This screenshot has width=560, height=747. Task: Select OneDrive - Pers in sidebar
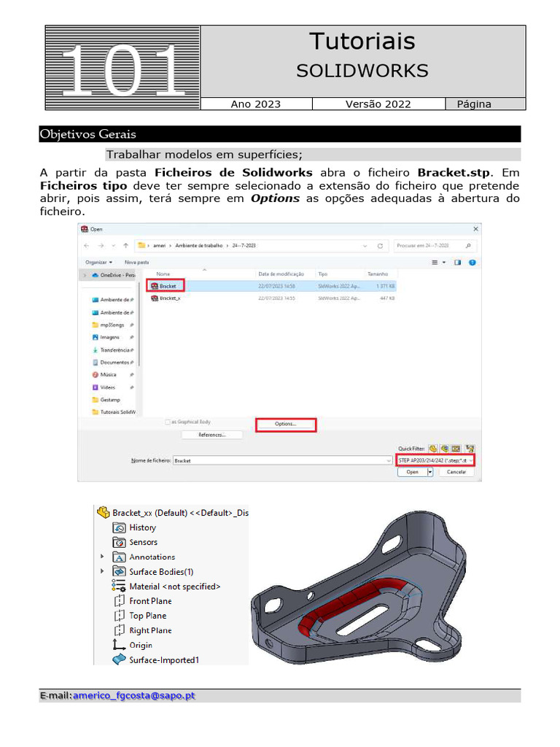click(x=113, y=275)
